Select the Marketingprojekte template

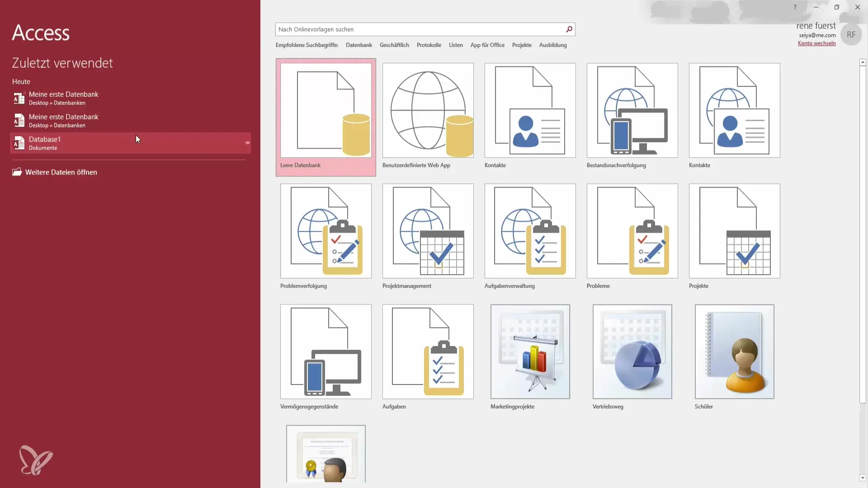[x=530, y=352]
